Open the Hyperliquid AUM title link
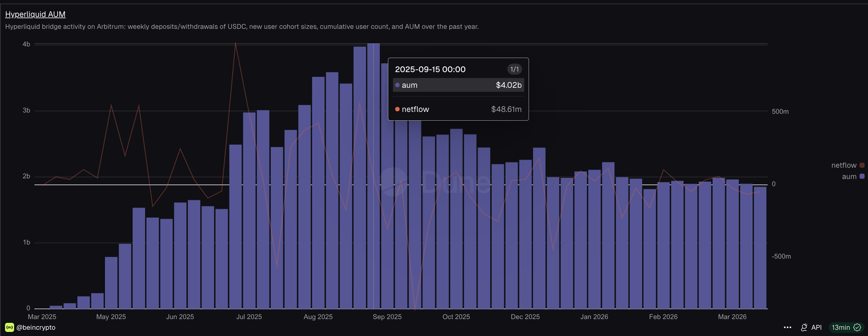868x336 pixels. pyautogui.click(x=35, y=14)
